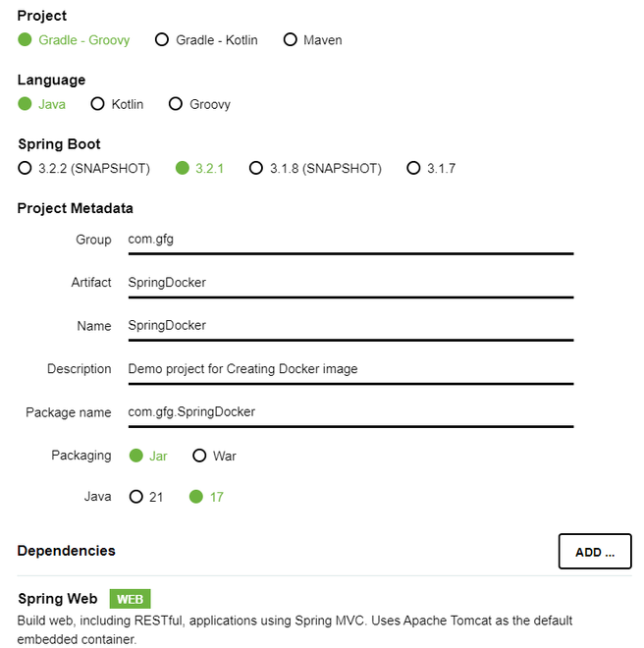
Task: Switch language to Kotlin
Action: [x=98, y=104]
